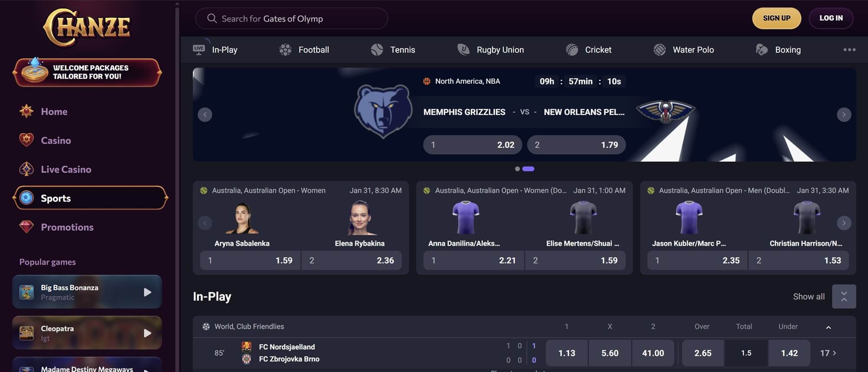Click the Water Polo icon
This screenshot has height=372, width=868.
click(660, 50)
